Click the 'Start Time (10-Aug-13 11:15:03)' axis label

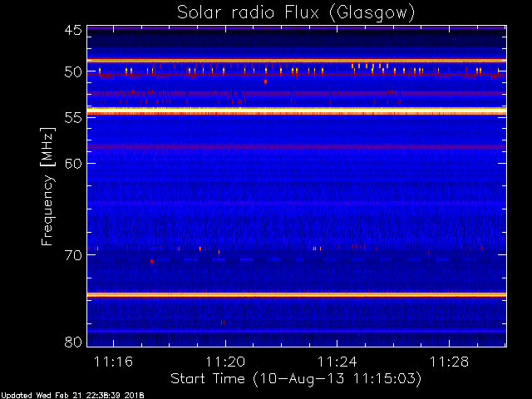(295, 378)
